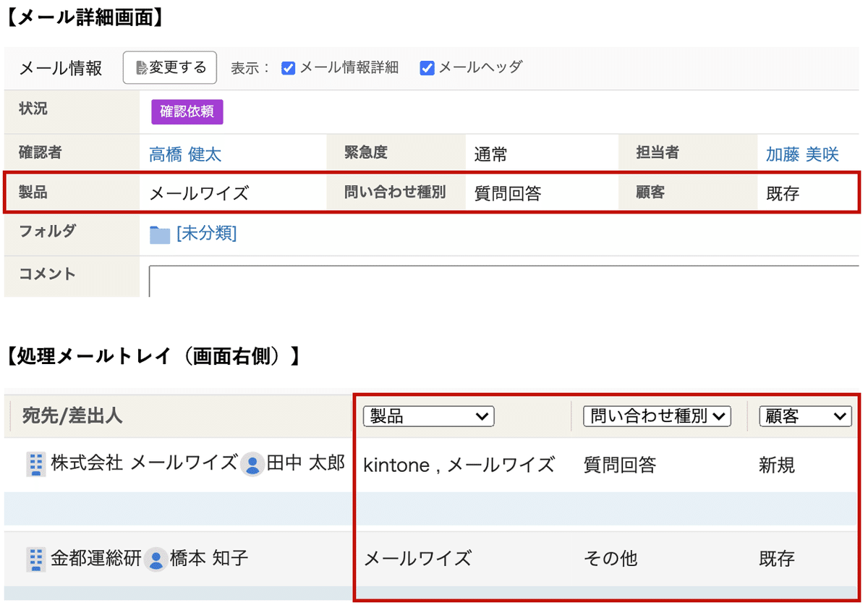Click the 確認依頼 status badge
This screenshot has width=868, height=608.
coord(187,111)
